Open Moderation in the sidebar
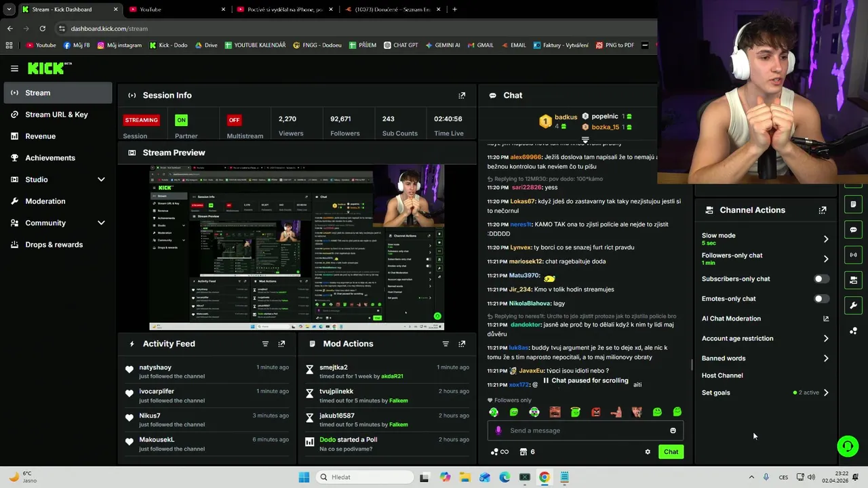 point(58,201)
